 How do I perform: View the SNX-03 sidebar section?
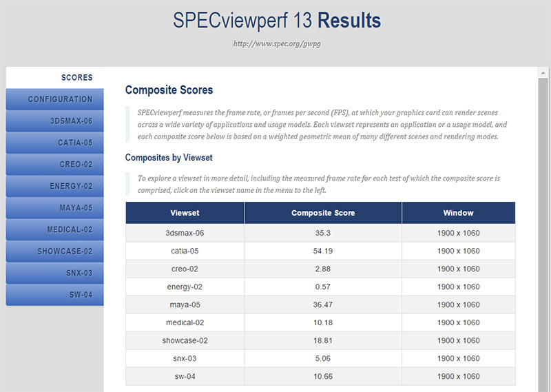pos(55,274)
